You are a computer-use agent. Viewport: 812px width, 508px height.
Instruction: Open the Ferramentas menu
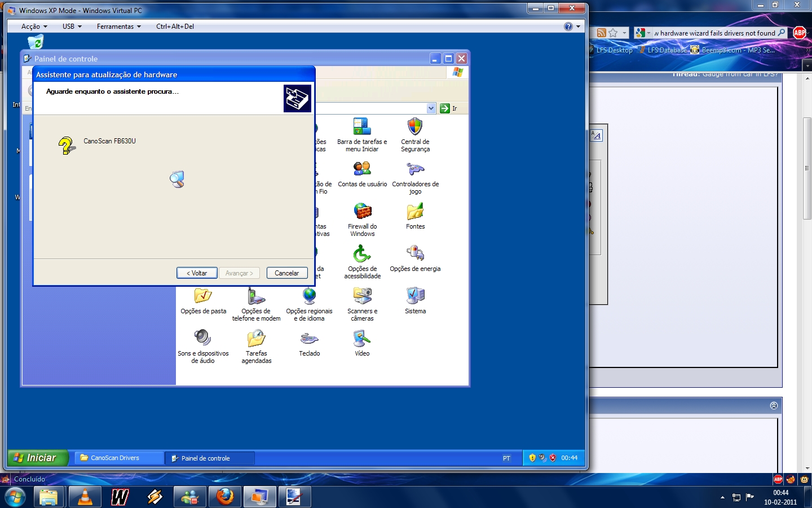click(118, 27)
